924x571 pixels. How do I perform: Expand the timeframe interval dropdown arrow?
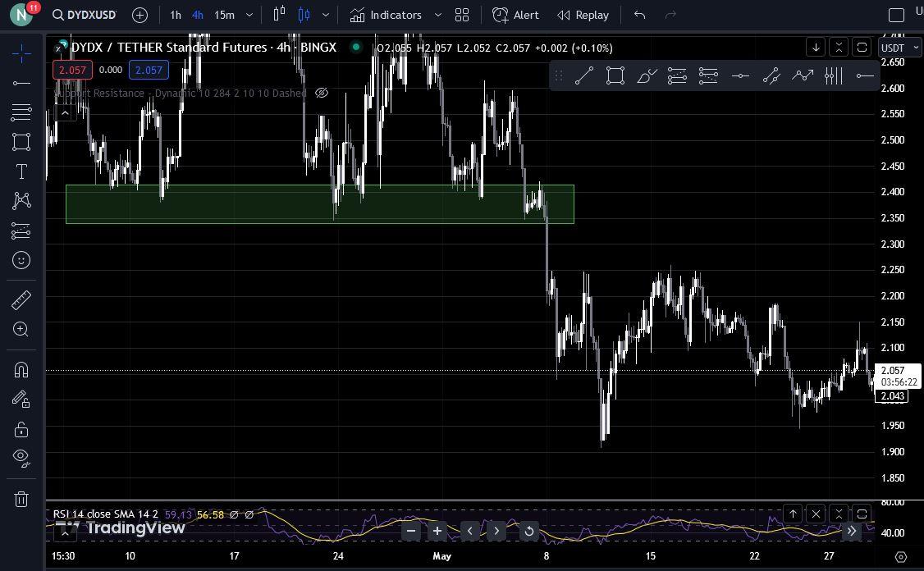coord(249,15)
